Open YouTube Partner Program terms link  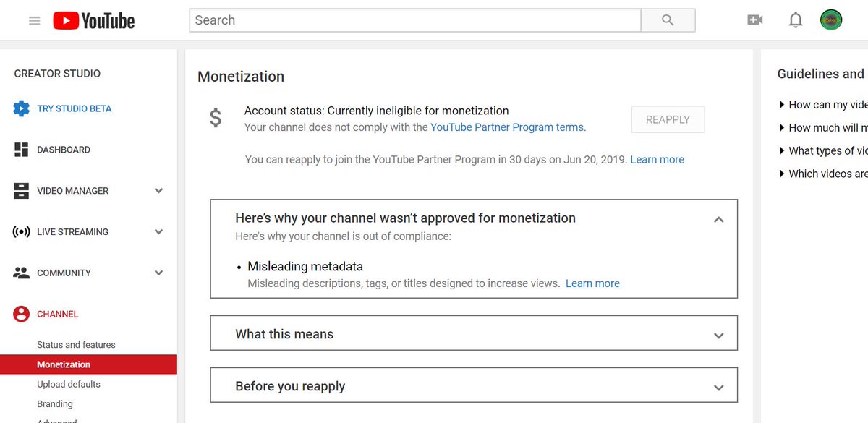click(507, 127)
